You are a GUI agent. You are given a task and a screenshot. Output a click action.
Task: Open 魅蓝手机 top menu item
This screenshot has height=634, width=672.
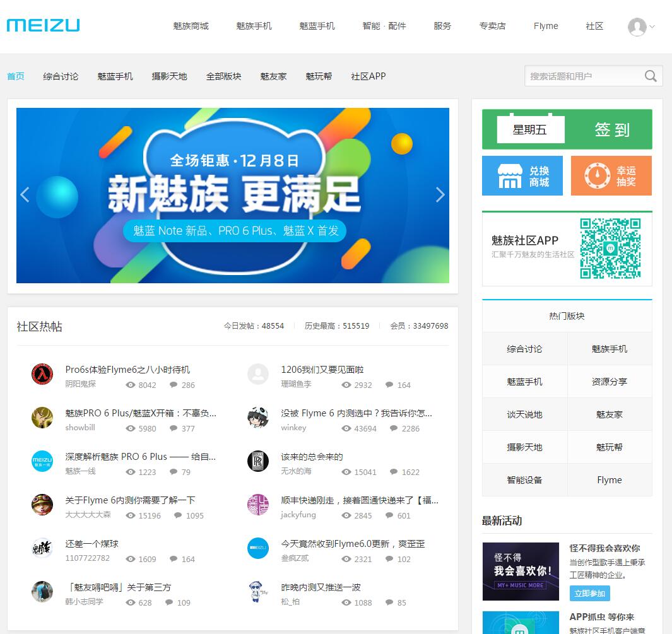[317, 26]
